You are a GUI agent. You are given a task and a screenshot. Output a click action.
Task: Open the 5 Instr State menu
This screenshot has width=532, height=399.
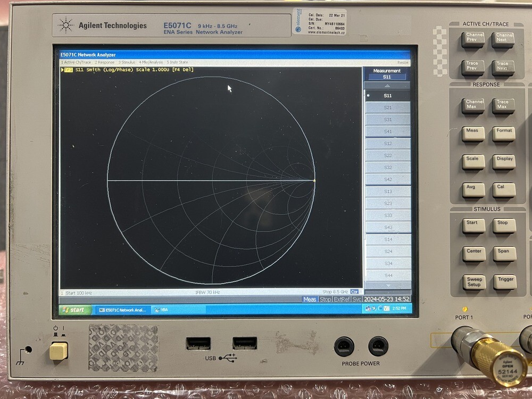click(x=177, y=62)
